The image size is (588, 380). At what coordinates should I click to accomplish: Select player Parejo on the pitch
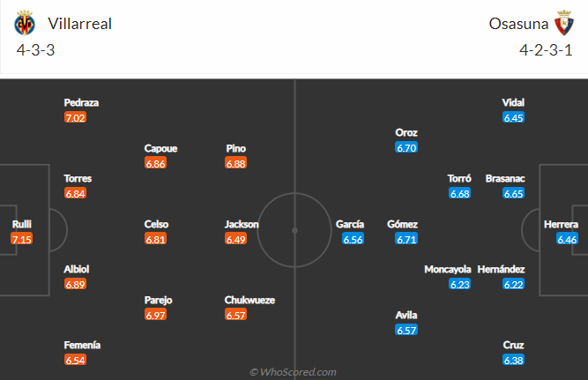(160, 300)
